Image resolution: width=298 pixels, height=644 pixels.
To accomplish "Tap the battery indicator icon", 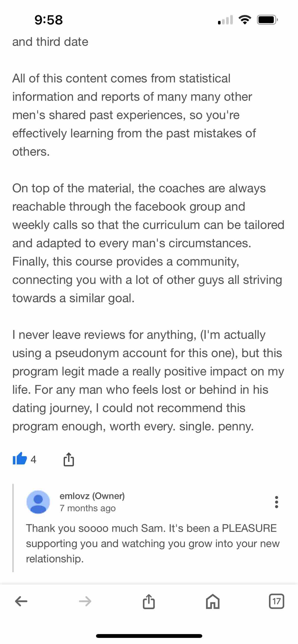I will point(267,20).
